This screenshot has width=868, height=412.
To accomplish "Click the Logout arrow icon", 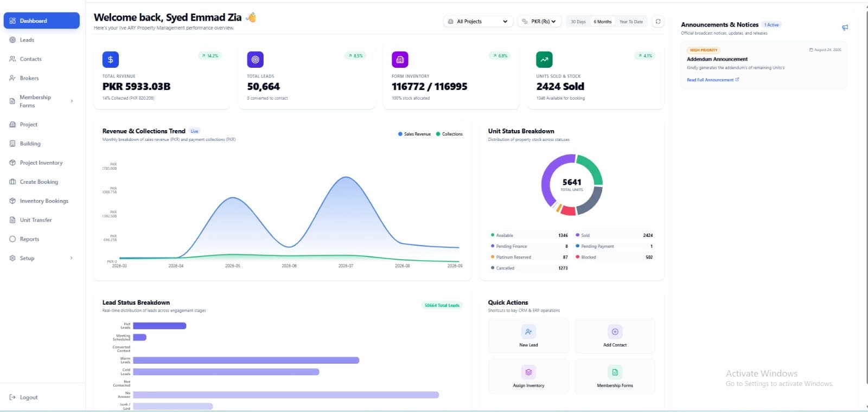I will click(x=12, y=397).
